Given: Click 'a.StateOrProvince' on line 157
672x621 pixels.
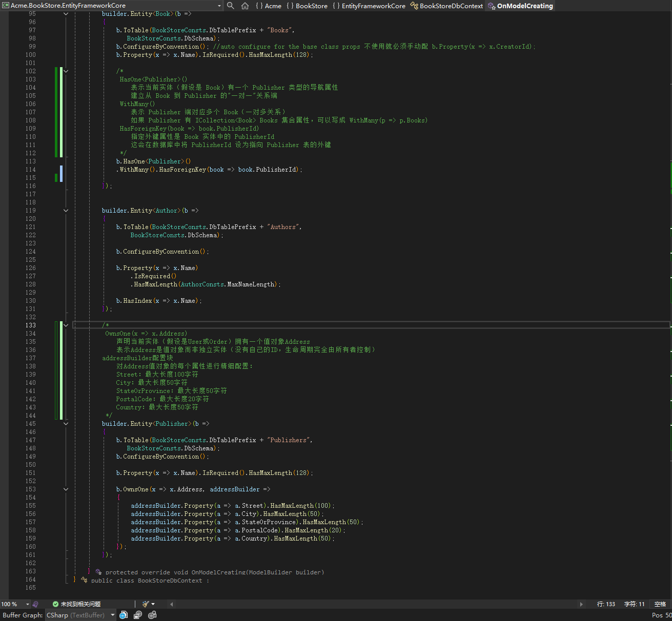Looking at the screenshot, I should [266, 522].
